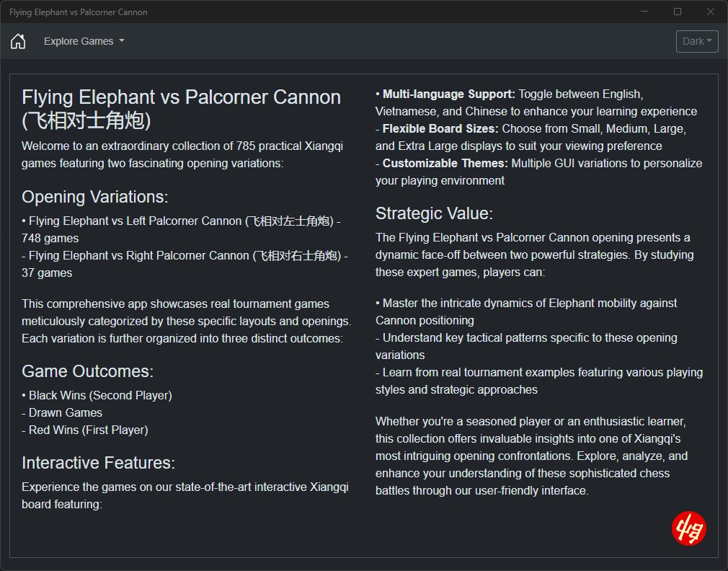Click the red Xiangqi logo icon

[688, 528]
